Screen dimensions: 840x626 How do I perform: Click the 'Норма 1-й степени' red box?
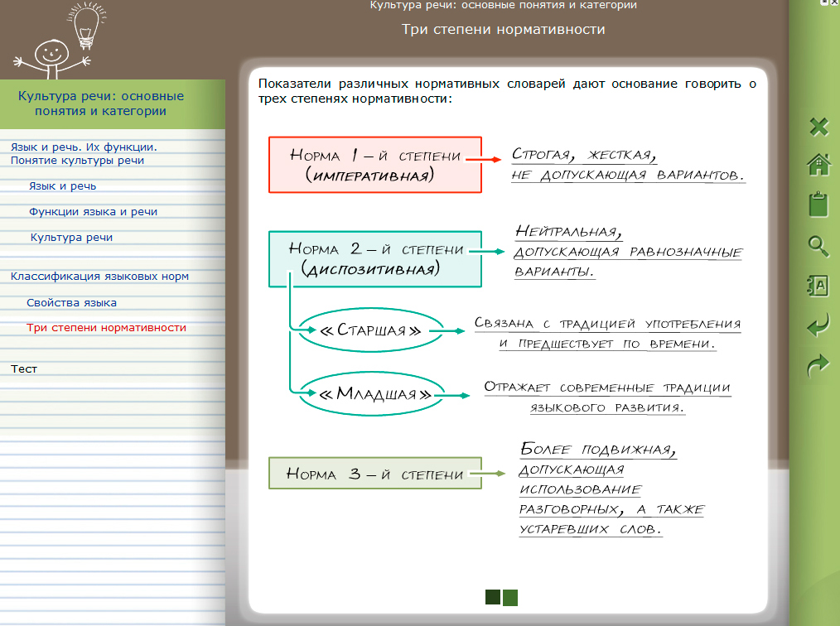tap(374, 165)
